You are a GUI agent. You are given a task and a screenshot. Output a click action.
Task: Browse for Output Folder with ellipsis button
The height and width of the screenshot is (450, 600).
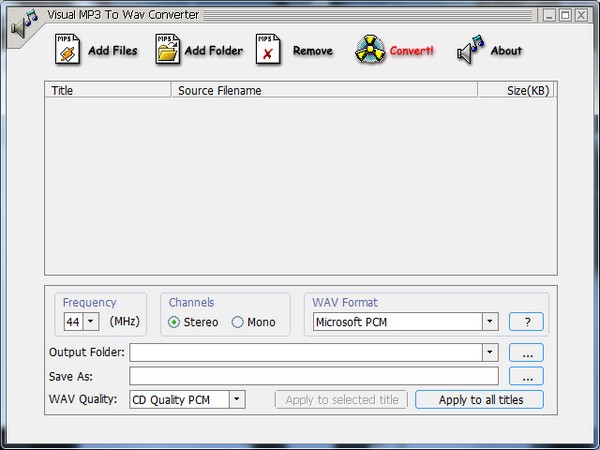tap(526, 352)
